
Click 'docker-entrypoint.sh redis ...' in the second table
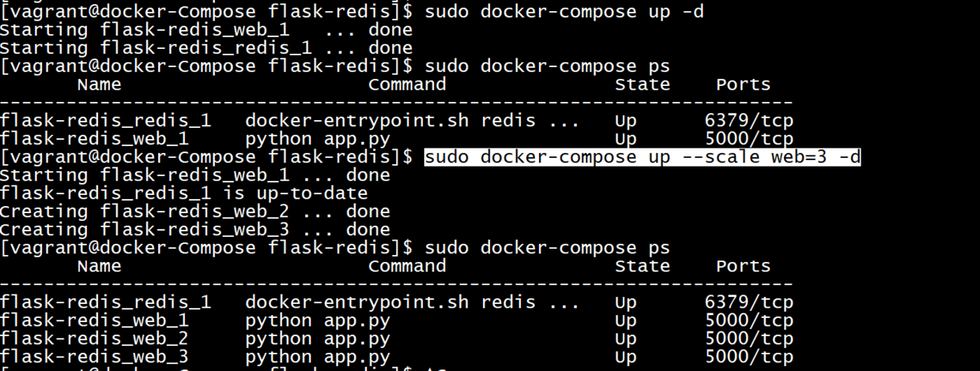[x=411, y=302]
